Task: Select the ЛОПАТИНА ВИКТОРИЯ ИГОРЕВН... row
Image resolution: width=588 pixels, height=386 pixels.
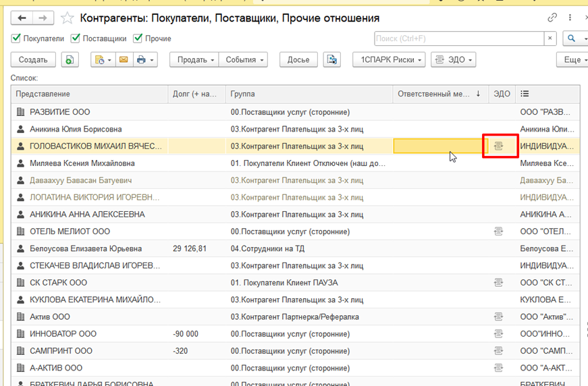Action: point(296,197)
